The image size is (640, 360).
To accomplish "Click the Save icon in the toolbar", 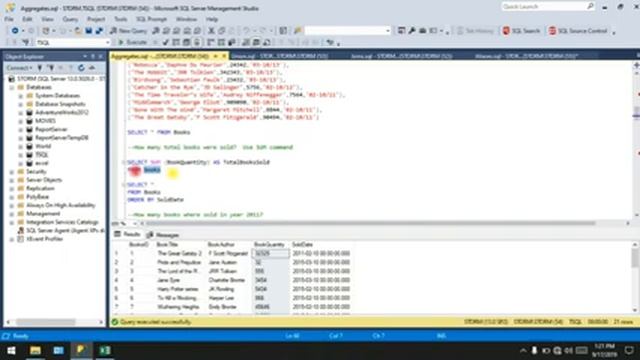I will point(89,31).
